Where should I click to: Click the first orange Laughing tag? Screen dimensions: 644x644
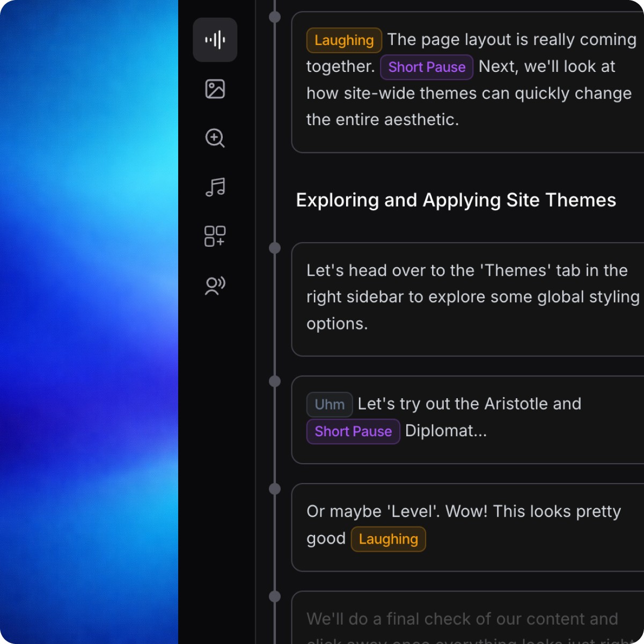pyautogui.click(x=344, y=40)
